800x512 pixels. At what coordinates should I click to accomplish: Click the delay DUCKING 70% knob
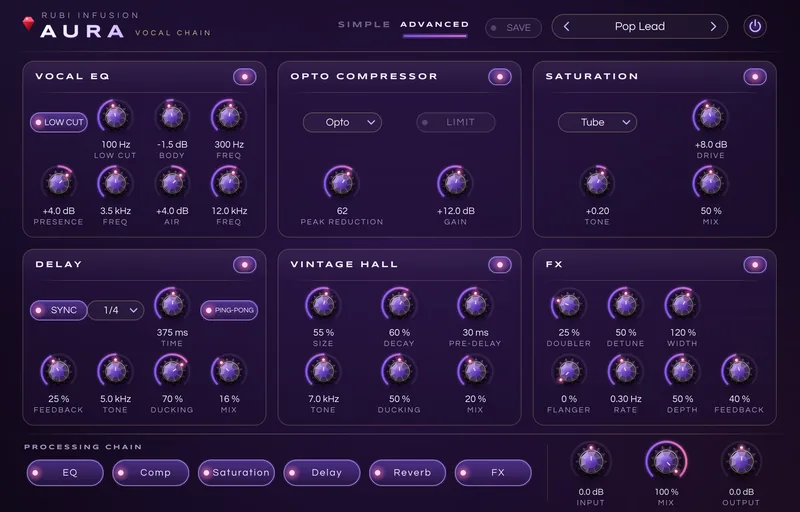(x=172, y=371)
